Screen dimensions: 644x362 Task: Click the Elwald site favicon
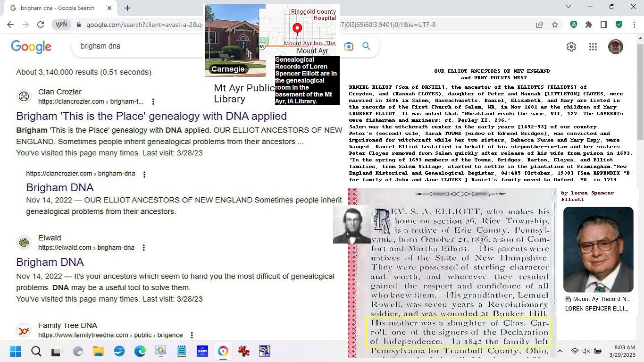coord(24,243)
